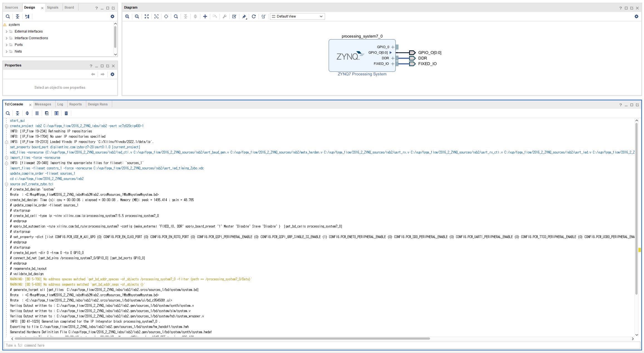Click the ZYNQ7 Processing System label link
644x353 pixels.
coord(362,74)
